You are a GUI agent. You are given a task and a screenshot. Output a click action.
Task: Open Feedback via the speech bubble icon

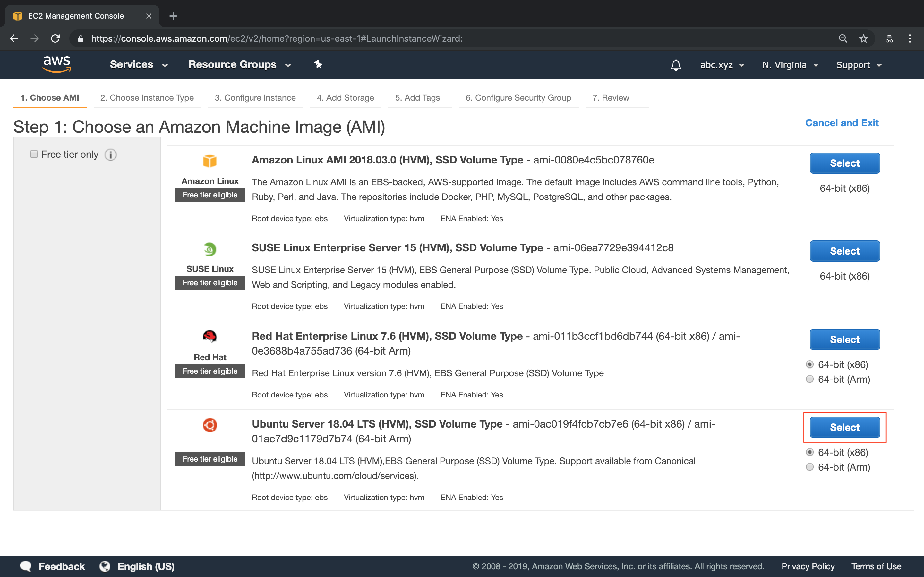[x=26, y=566]
